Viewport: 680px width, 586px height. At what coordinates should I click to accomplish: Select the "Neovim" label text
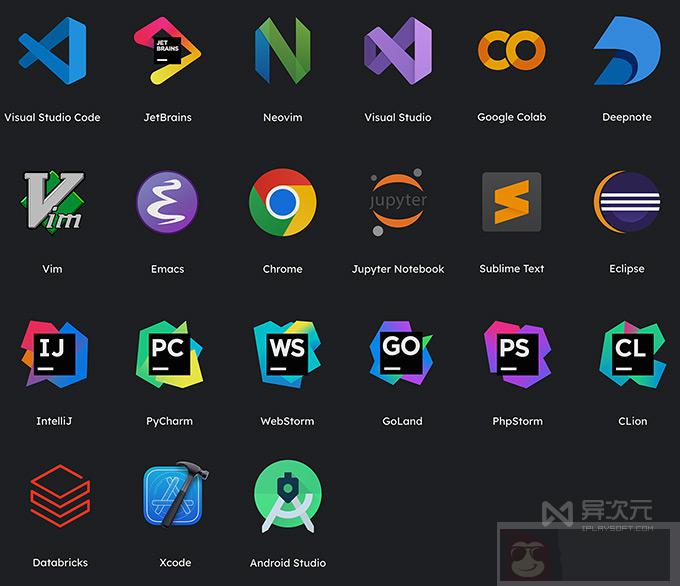click(283, 118)
